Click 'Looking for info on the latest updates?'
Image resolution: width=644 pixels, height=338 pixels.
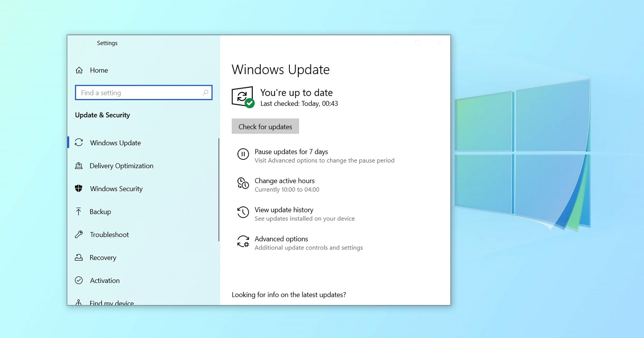(289, 295)
